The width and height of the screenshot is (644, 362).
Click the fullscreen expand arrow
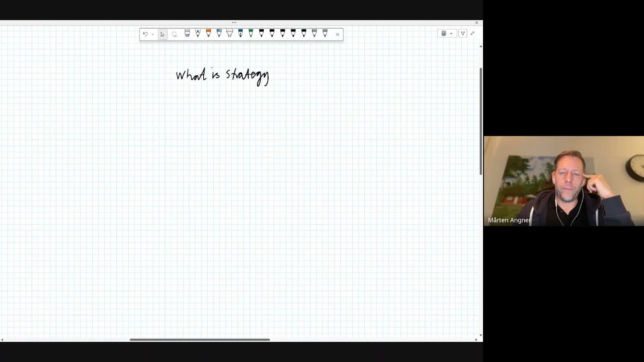472,33
